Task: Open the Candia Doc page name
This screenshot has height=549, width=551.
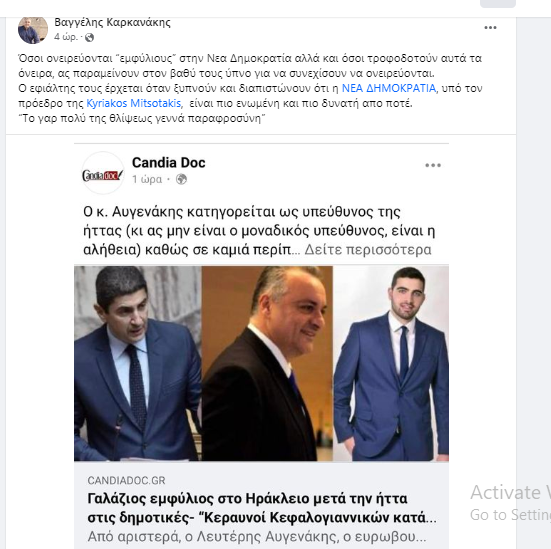Action: [x=169, y=163]
